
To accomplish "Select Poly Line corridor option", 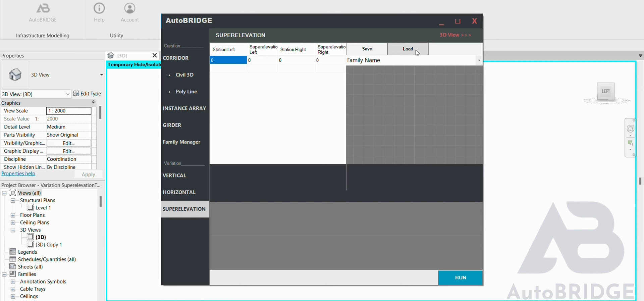I will (186, 91).
